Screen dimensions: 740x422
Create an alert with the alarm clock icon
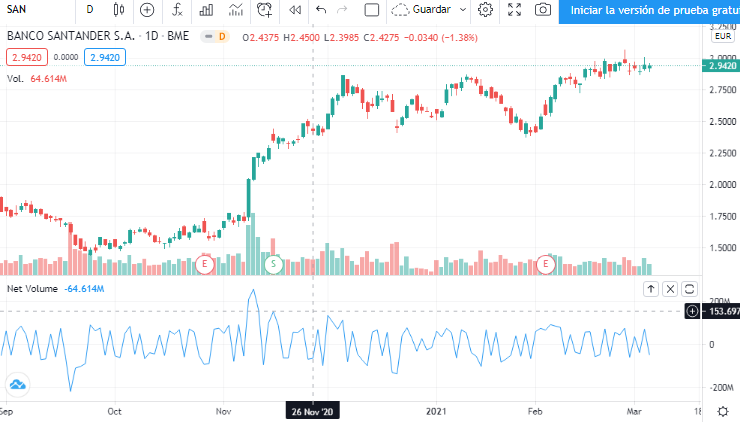point(265,9)
